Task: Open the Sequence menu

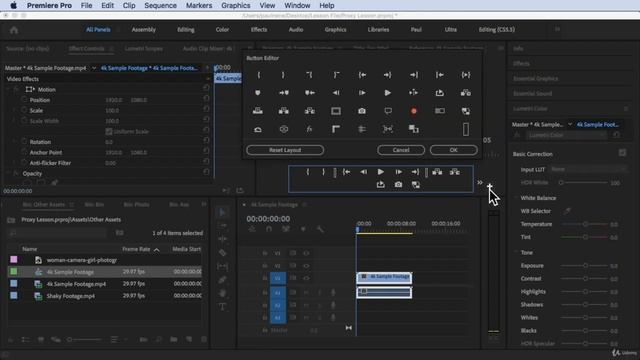Action: [160, 6]
